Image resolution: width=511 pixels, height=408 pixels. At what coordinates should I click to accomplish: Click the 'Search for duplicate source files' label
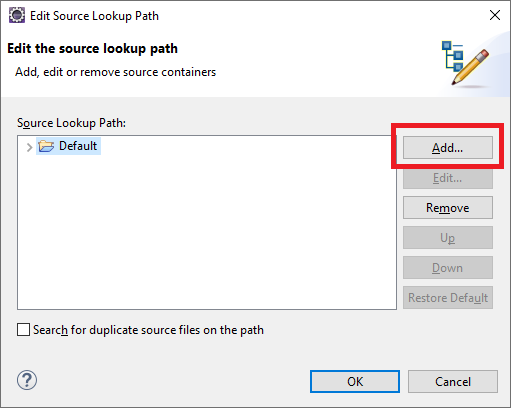[148, 330]
